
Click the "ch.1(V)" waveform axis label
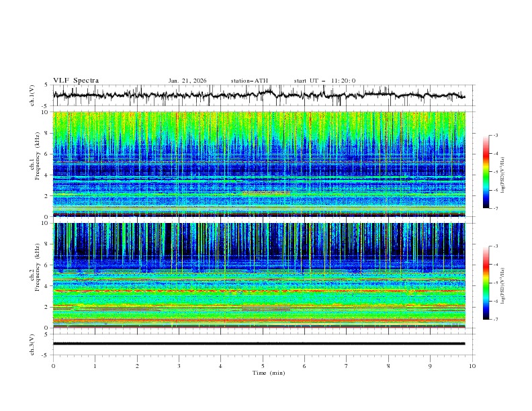click(32, 95)
